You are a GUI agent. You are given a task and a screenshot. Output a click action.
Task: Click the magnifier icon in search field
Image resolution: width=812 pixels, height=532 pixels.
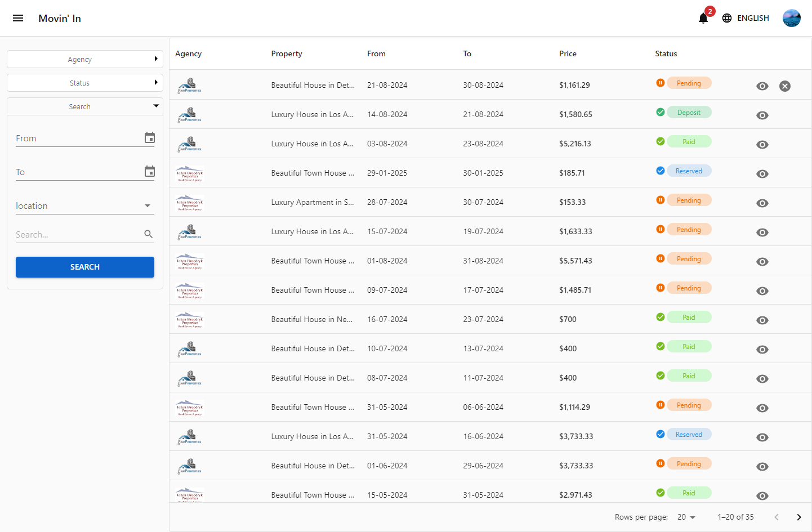[149, 234]
